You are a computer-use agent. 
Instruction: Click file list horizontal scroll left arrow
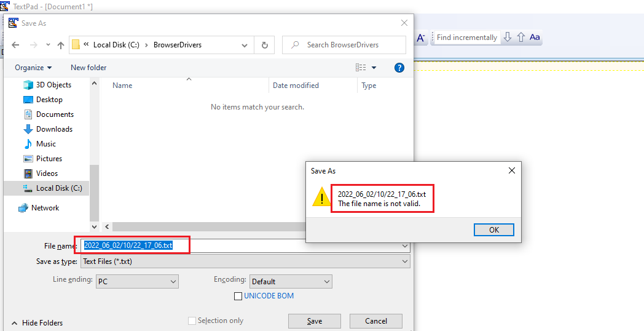tap(107, 226)
